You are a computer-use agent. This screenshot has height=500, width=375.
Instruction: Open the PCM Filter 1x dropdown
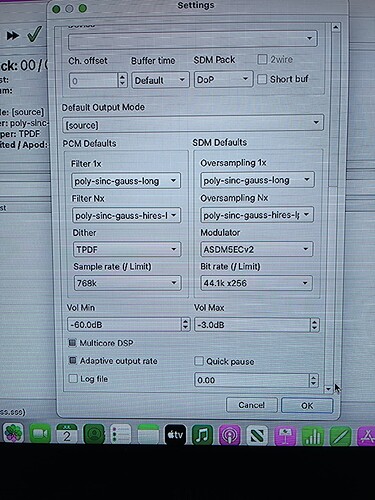coord(126,181)
